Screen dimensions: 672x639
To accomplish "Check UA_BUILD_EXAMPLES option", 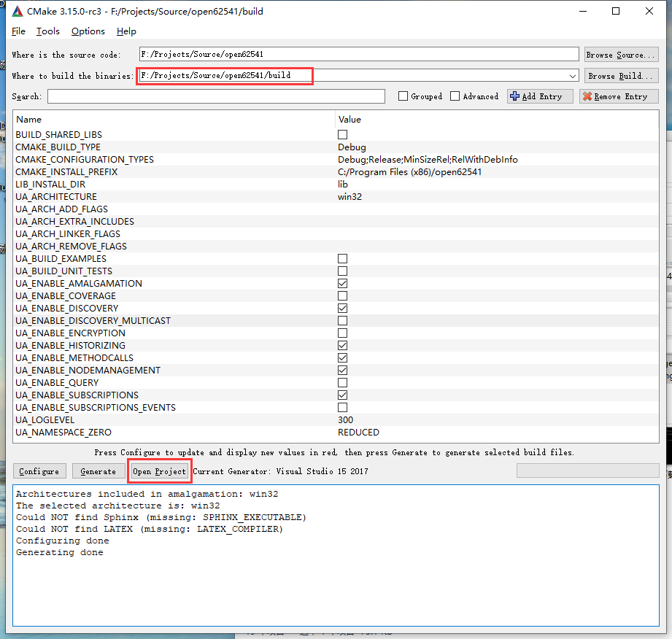I will pos(342,258).
